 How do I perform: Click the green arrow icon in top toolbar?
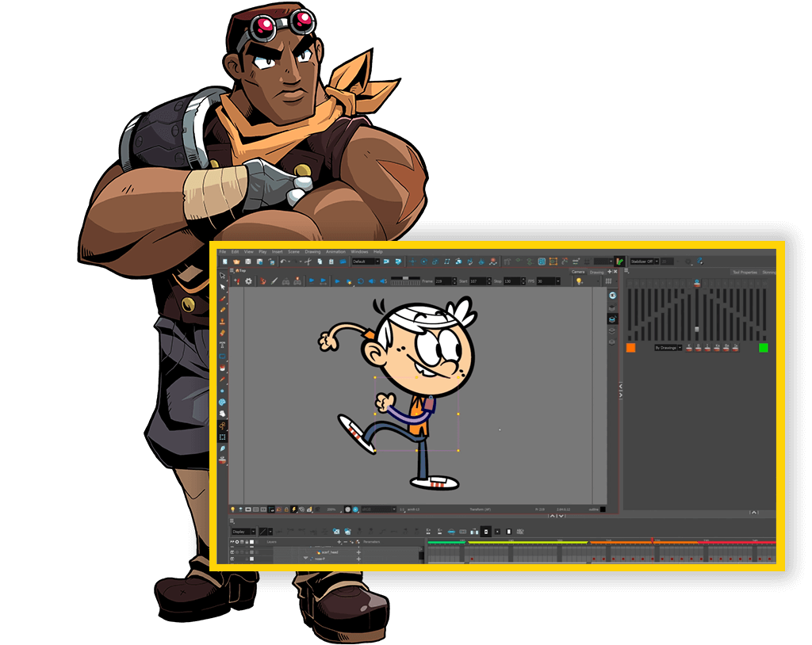619,262
